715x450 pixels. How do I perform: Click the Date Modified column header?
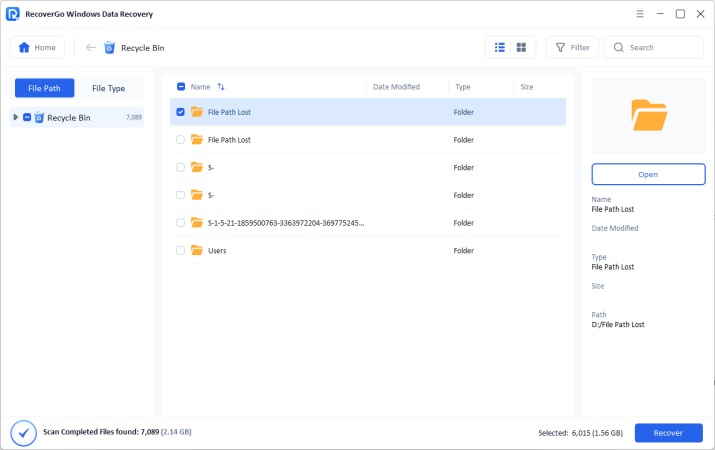pyautogui.click(x=396, y=87)
